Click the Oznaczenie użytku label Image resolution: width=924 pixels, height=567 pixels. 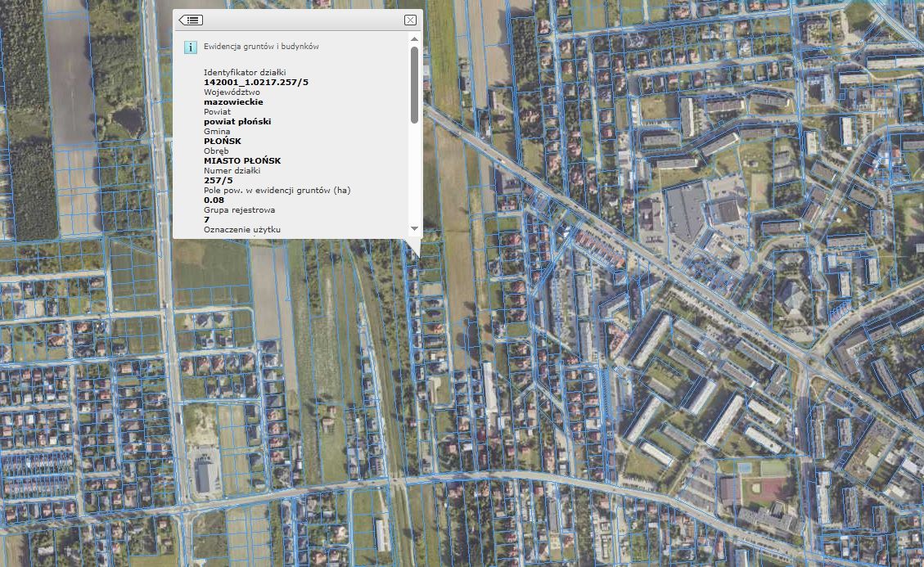(x=241, y=230)
